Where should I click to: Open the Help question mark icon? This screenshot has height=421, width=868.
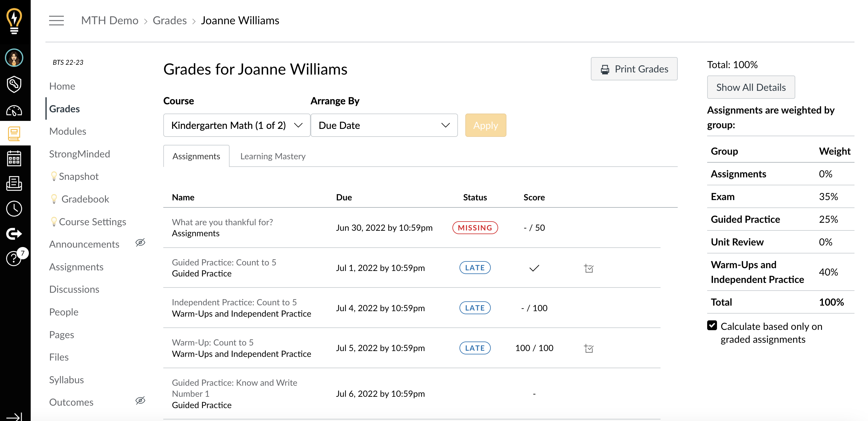point(14,258)
